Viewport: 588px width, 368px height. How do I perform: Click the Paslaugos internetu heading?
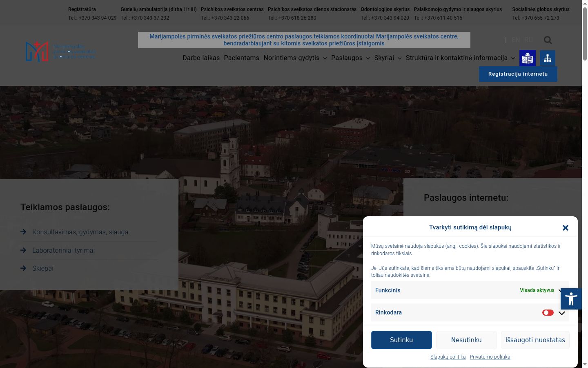pyautogui.click(x=466, y=198)
